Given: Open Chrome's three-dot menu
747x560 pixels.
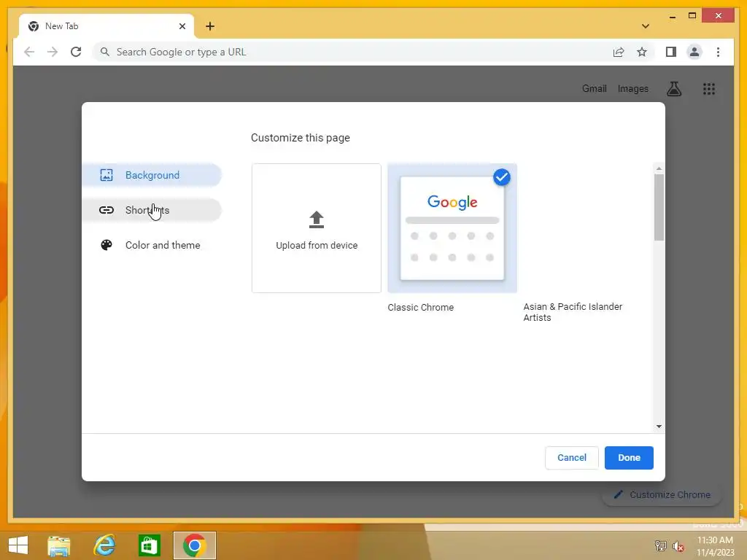Looking at the screenshot, I should tap(718, 52).
